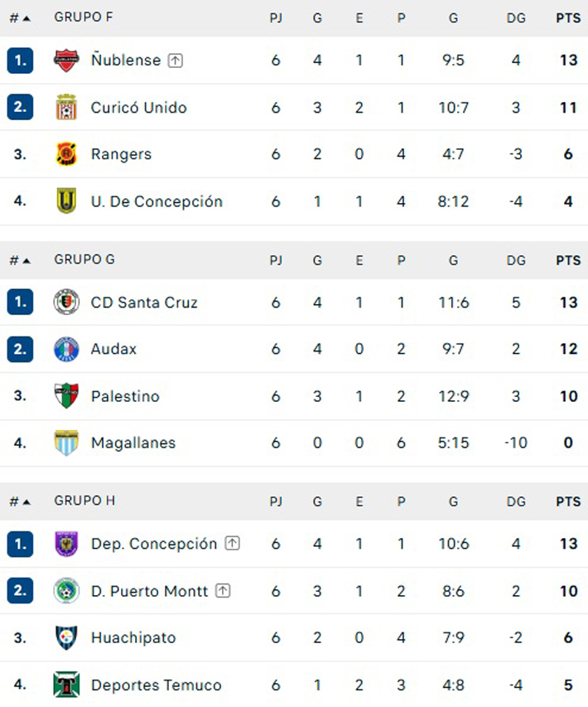Select the Rangers team badge
Screen dimensions: 588x707
(66, 154)
